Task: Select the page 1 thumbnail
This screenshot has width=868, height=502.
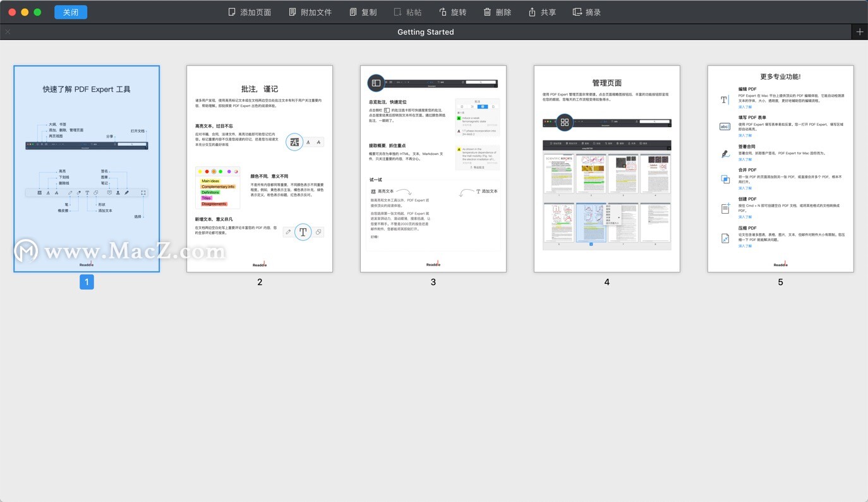Action: (87, 168)
